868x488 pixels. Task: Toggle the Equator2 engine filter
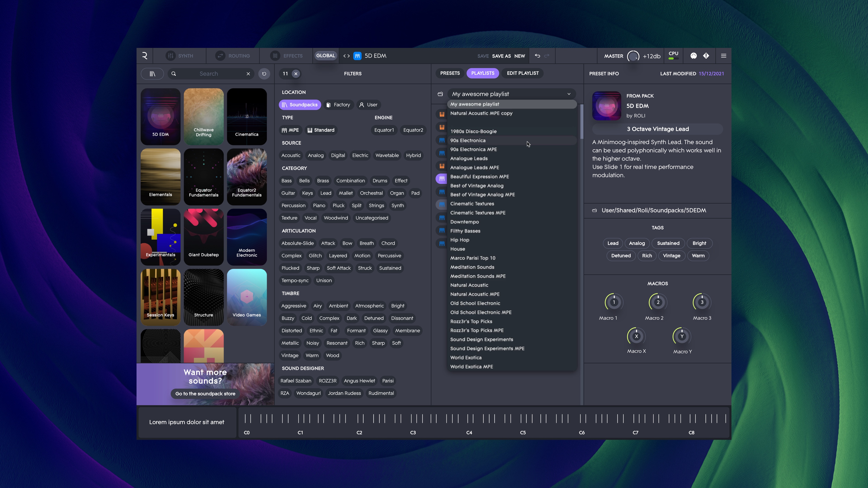click(413, 130)
